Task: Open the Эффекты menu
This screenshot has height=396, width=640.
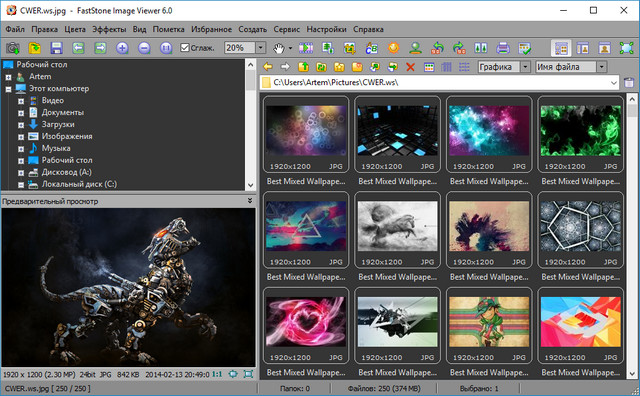Action: [x=109, y=29]
